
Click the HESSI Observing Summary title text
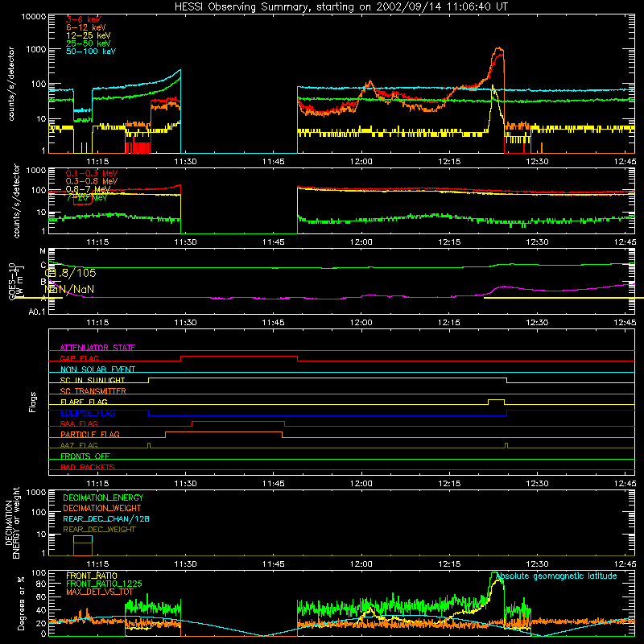[341, 7]
